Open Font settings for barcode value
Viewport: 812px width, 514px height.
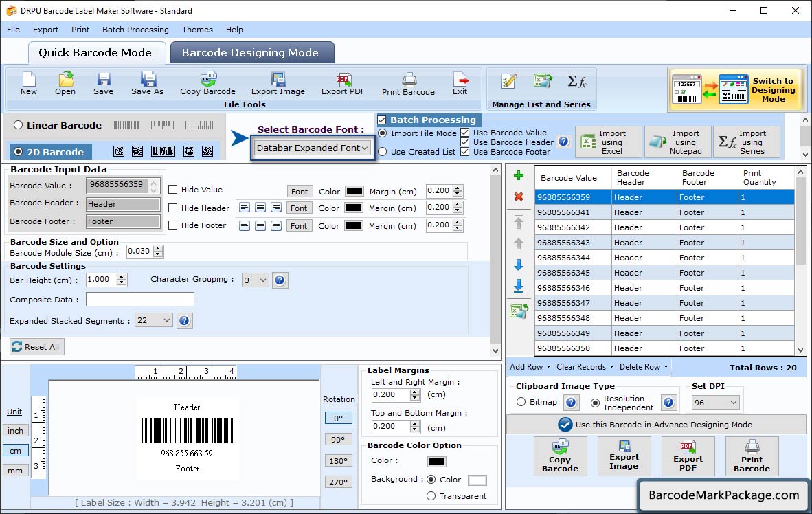click(300, 191)
